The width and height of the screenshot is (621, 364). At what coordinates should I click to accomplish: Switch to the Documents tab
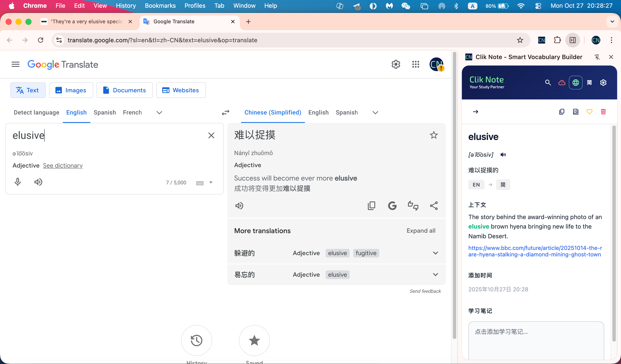[125, 90]
